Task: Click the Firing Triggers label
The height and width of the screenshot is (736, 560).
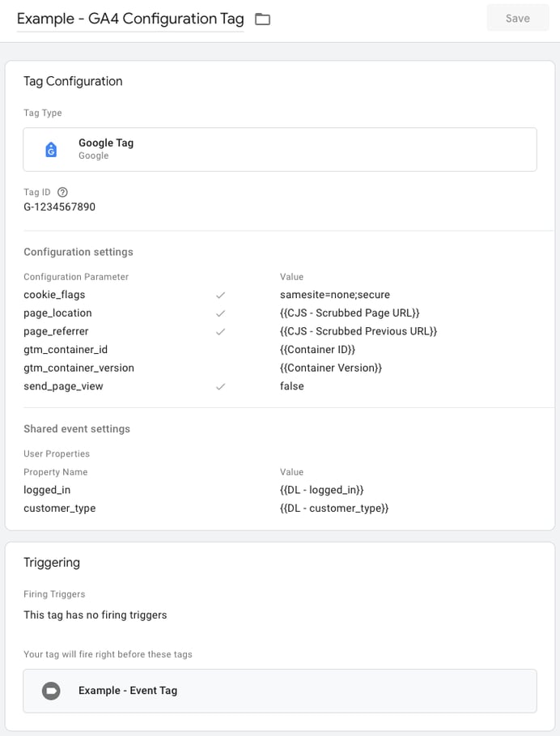Action: click(54, 594)
